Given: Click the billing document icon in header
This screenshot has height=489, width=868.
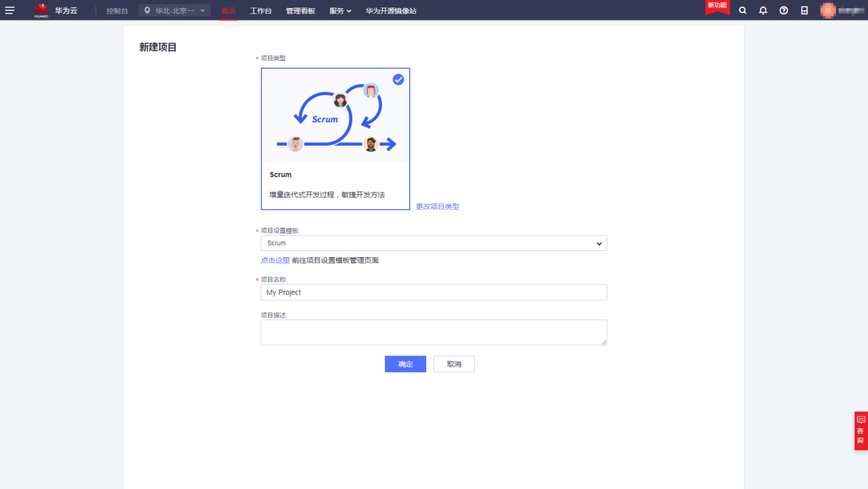Looking at the screenshot, I should click(804, 10).
